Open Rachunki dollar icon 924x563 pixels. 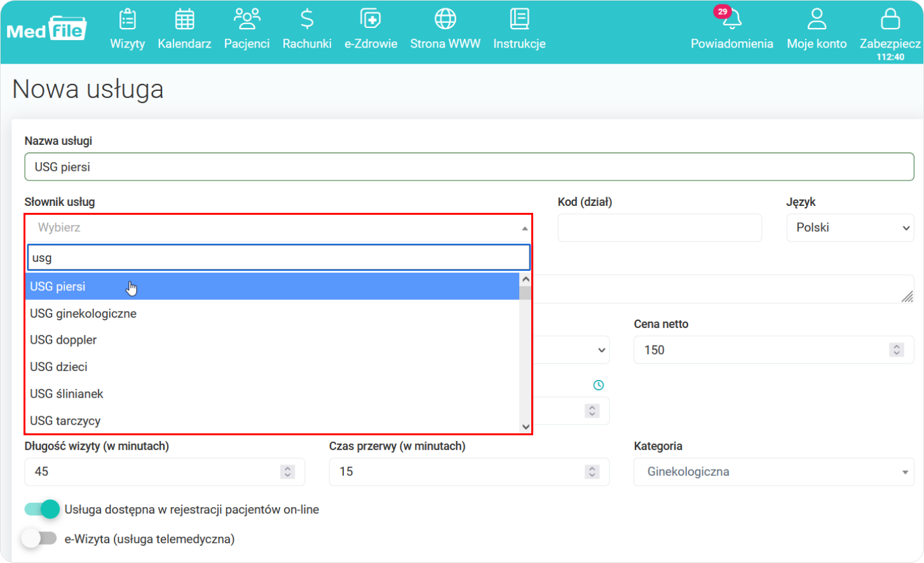click(307, 19)
